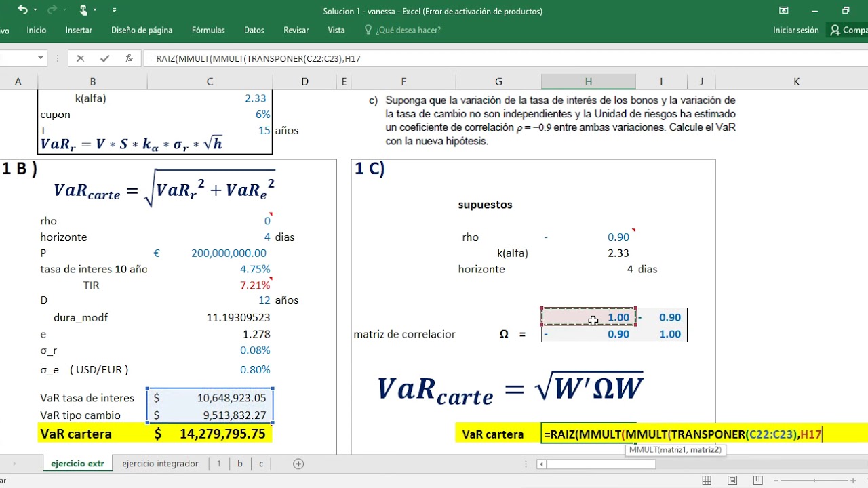The width and height of the screenshot is (868, 488).
Task: Open the Vista ribbon tab
Action: [336, 30]
